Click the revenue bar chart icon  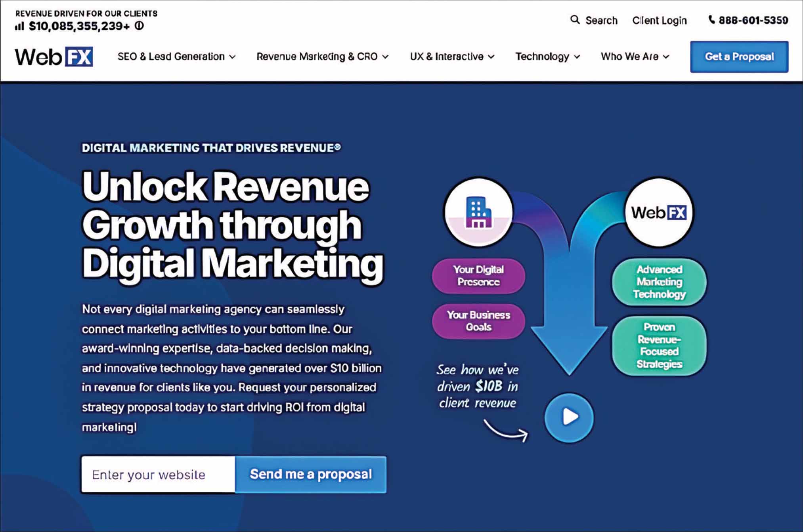pos(19,27)
